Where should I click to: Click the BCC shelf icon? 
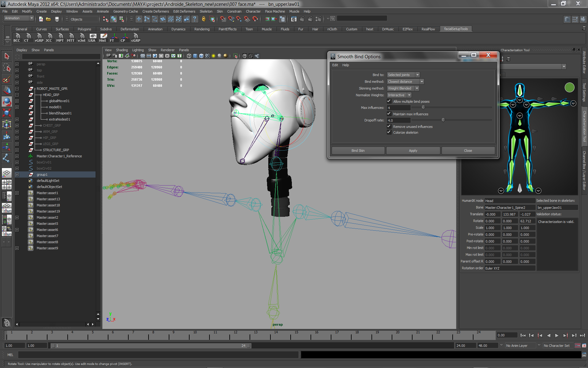(17, 37)
